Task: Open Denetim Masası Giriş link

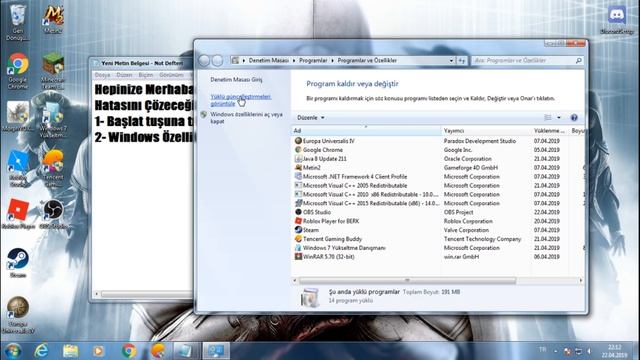Action: (236, 80)
